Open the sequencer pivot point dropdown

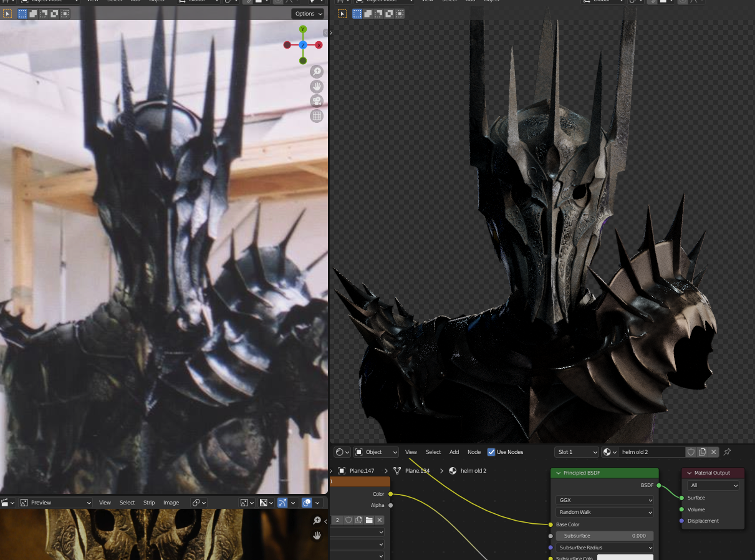pos(198,503)
